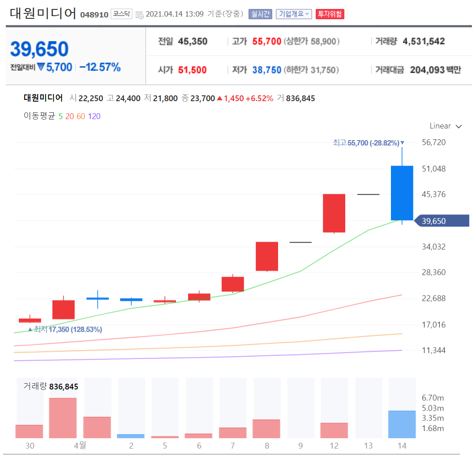This screenshot has height=462, width=476.
Task: Click the red candlestick for the 12th
Action: coord(334,213)
